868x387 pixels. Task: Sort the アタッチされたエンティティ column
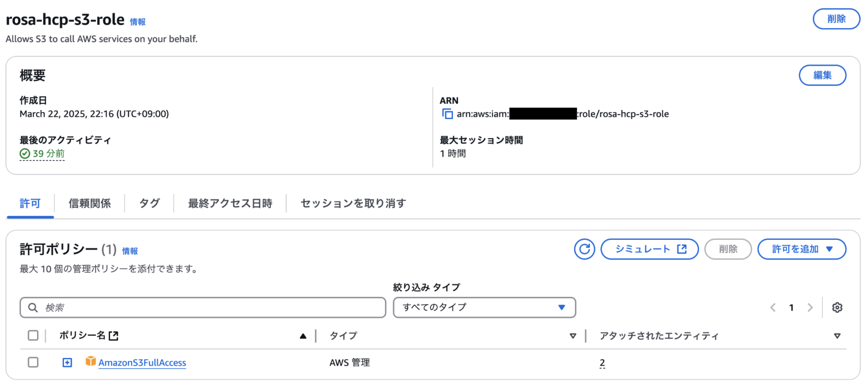pos(837,336)
